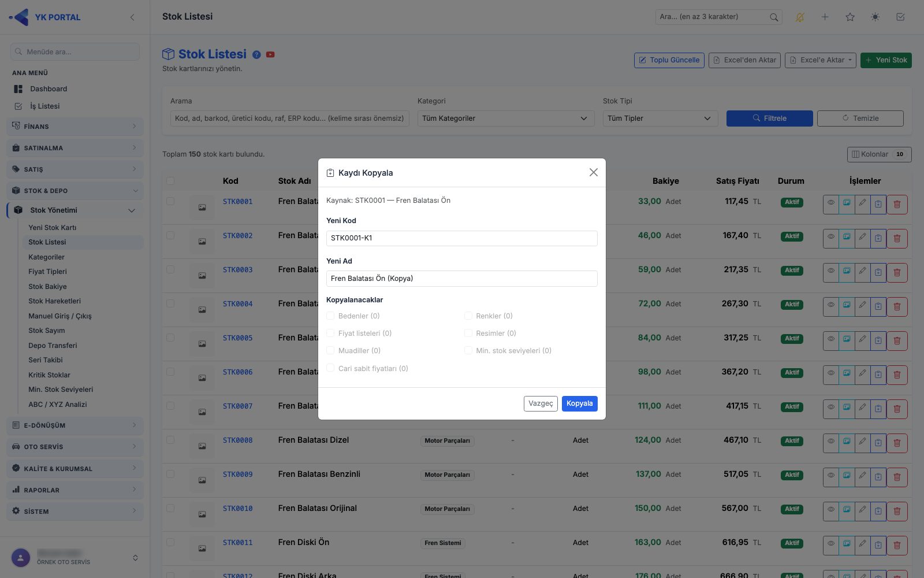Open the YouTube video icon next to title
The height and width of the screenshot is (578, 924).
[270, 54]
